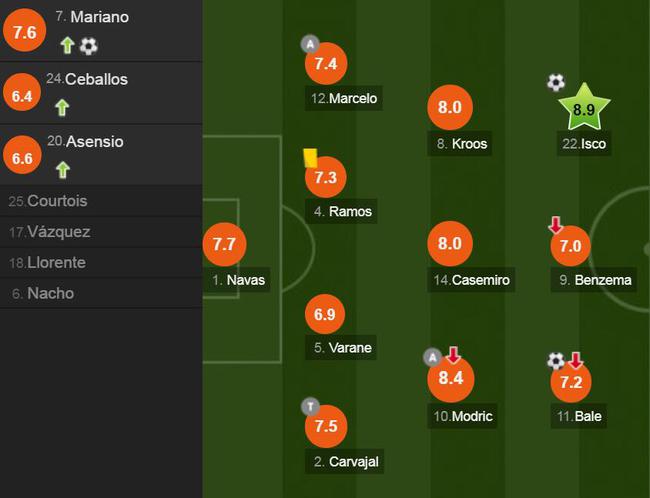This screenshot has width=650, height=498.
Task: Click Isco's green star rating badge
Action: coord(584,108)
